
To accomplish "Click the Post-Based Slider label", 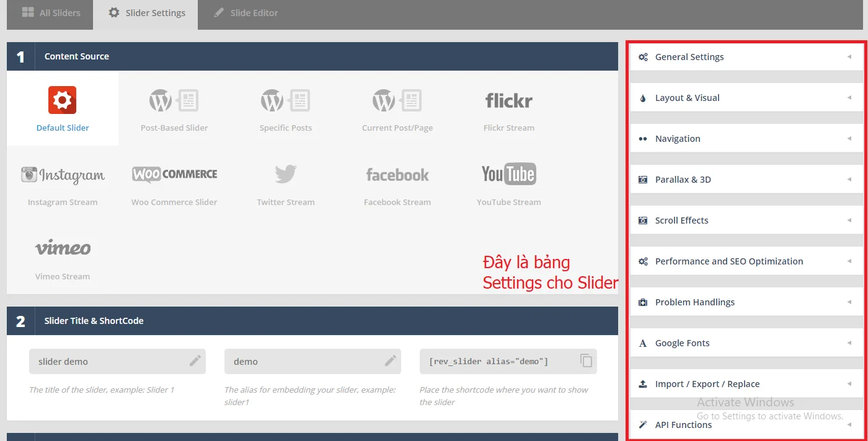I will point(174,128).
